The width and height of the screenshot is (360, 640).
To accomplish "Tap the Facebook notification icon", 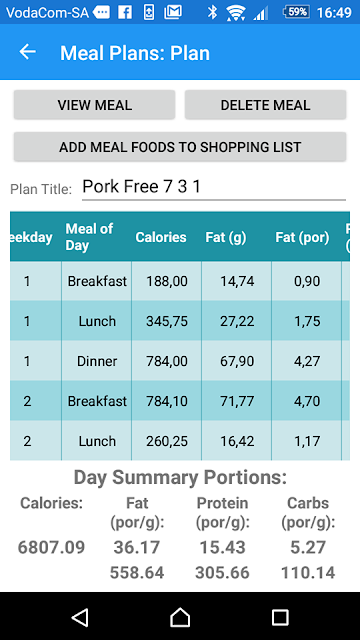I will point(125,12).
